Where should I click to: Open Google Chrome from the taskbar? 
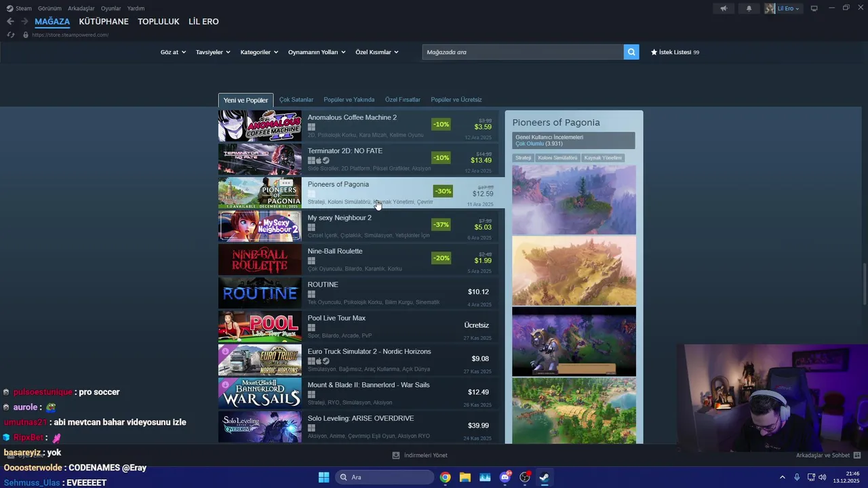tap(445, 477)
